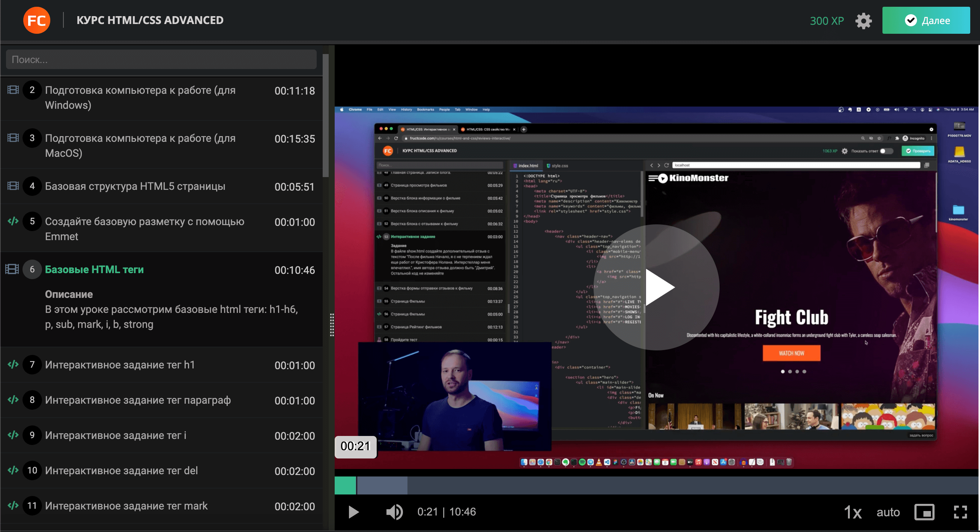Toggle picture-in-picture mode
The width and height of the screenshot is (980, 532).
[x=924, y=512]
